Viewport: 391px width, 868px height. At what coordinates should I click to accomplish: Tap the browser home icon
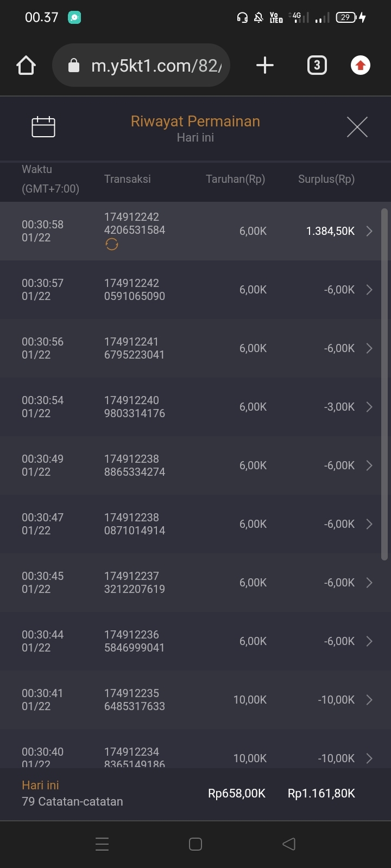click(26, 66)
